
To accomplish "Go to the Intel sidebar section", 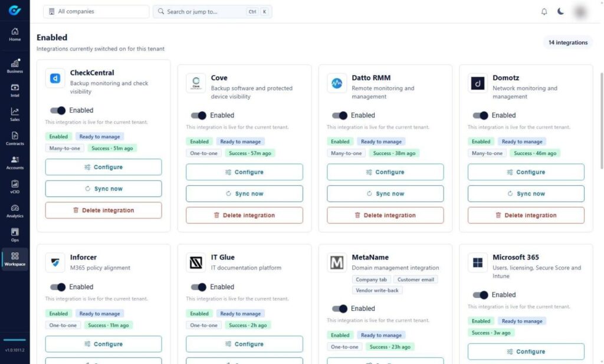I will pos(15,90).
